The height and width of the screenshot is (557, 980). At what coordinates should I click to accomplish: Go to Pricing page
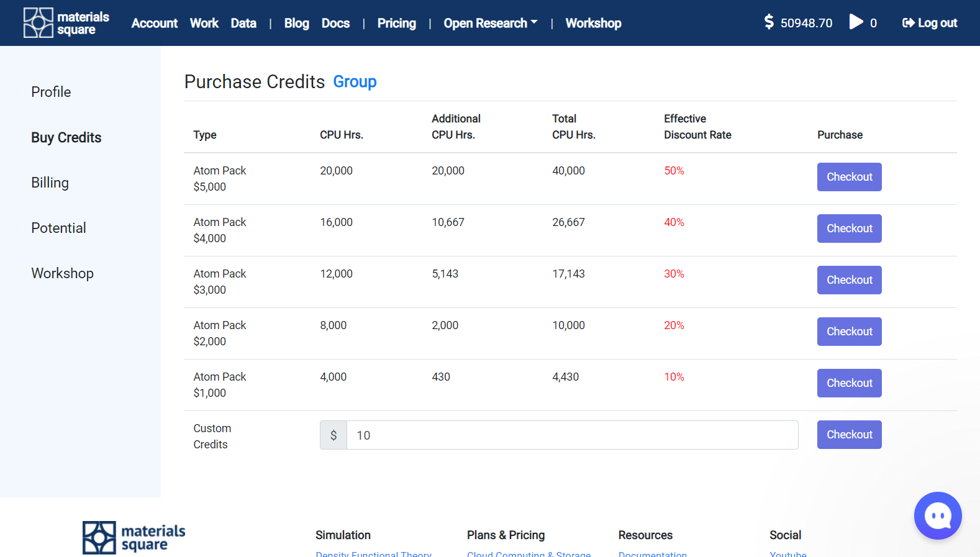(397, 23)
